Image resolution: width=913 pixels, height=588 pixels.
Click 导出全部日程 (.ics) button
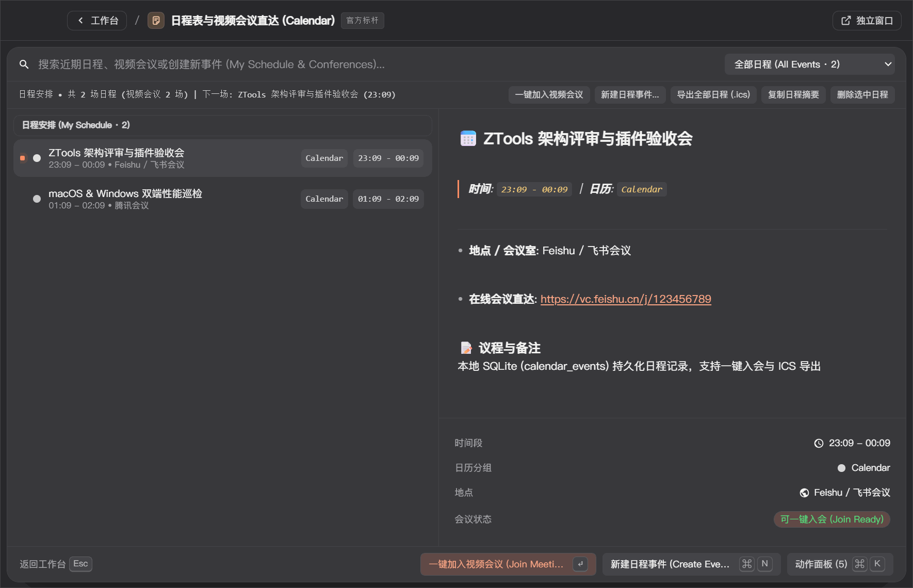[x=713, y=95]
